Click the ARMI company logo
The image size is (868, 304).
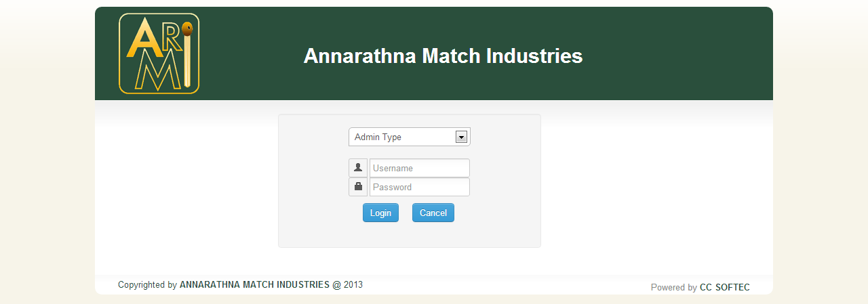159,53
